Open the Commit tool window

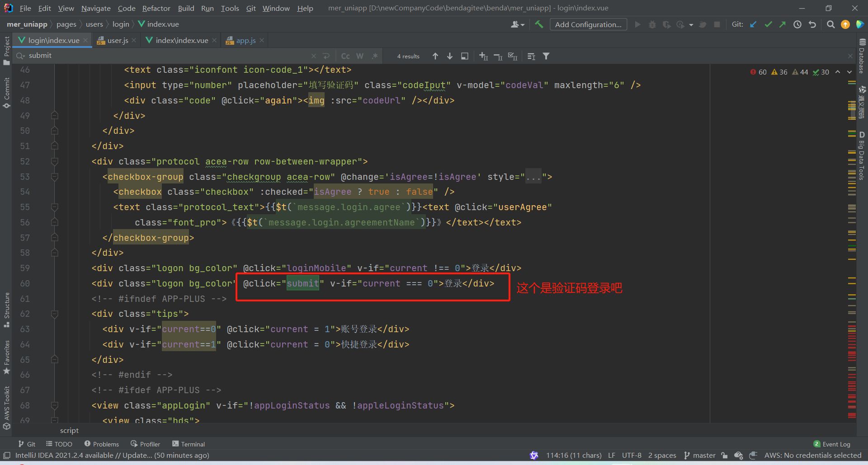coord(6,93)
